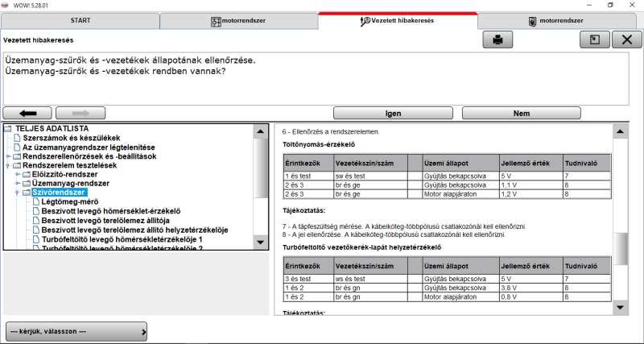Click content panel scroll down arrow
Screen dimensions: 644x344
click(620, 308)
